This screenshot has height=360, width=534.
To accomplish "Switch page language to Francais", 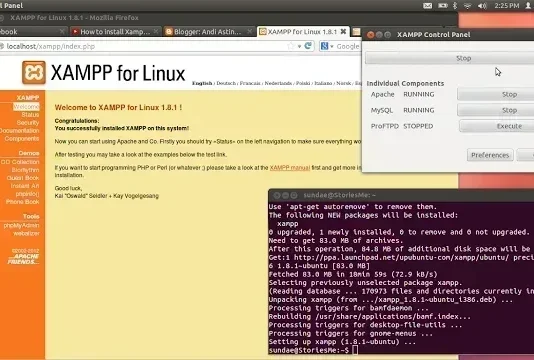I will (x=250, y=83).
